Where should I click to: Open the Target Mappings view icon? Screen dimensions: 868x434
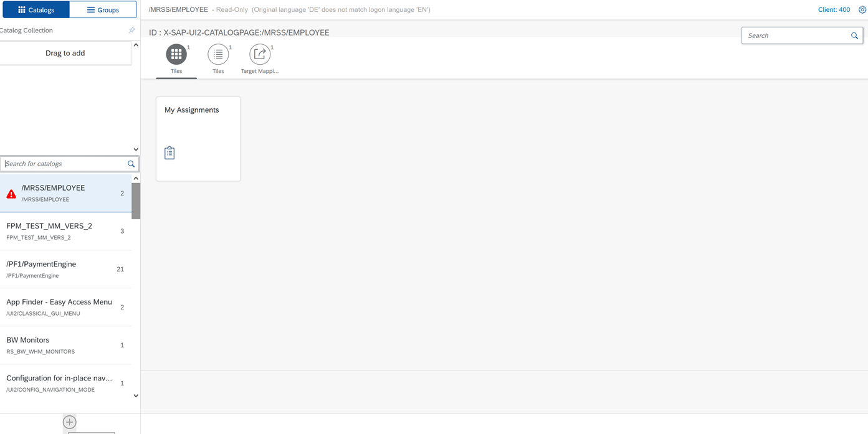[x=260, y=55]
